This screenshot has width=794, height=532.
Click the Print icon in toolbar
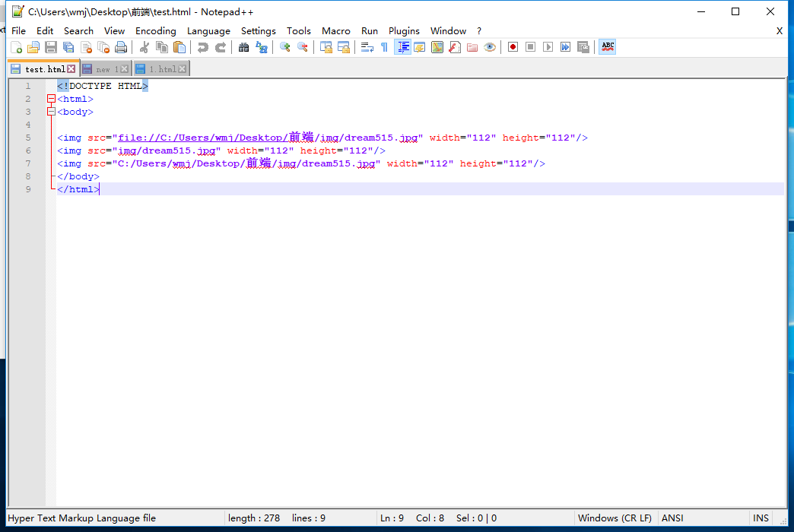(121, 47)
